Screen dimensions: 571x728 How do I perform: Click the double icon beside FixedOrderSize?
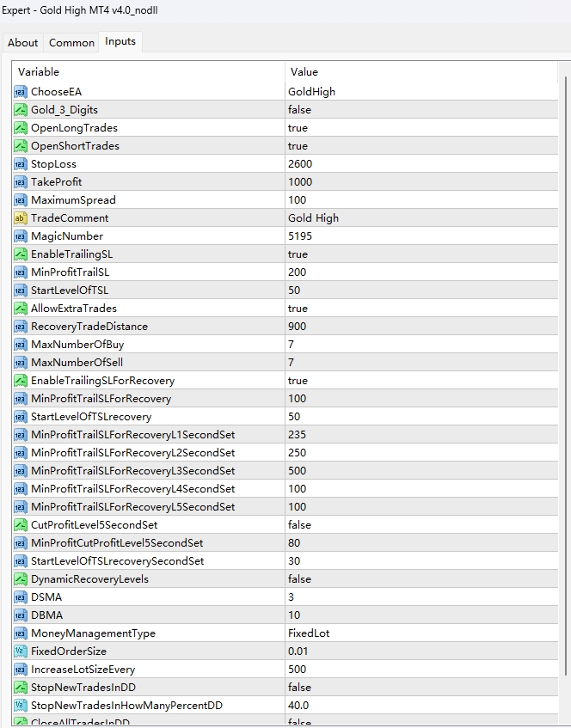tap(21, 652)
